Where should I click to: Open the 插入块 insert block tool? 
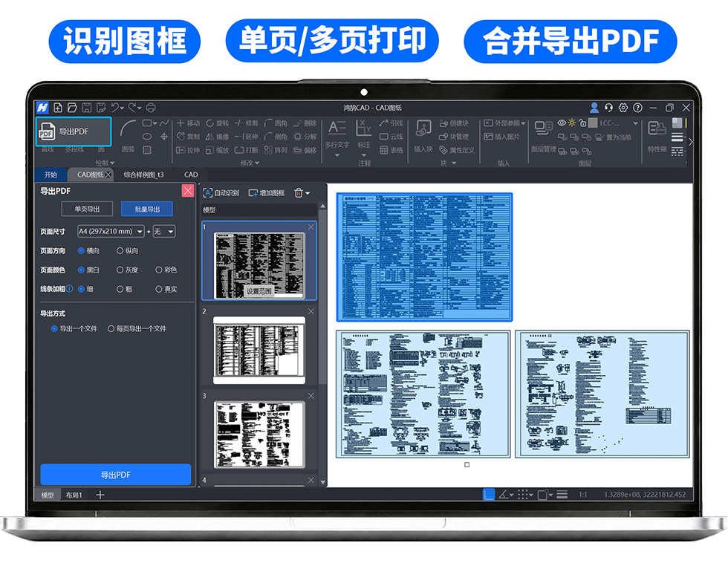423,135
